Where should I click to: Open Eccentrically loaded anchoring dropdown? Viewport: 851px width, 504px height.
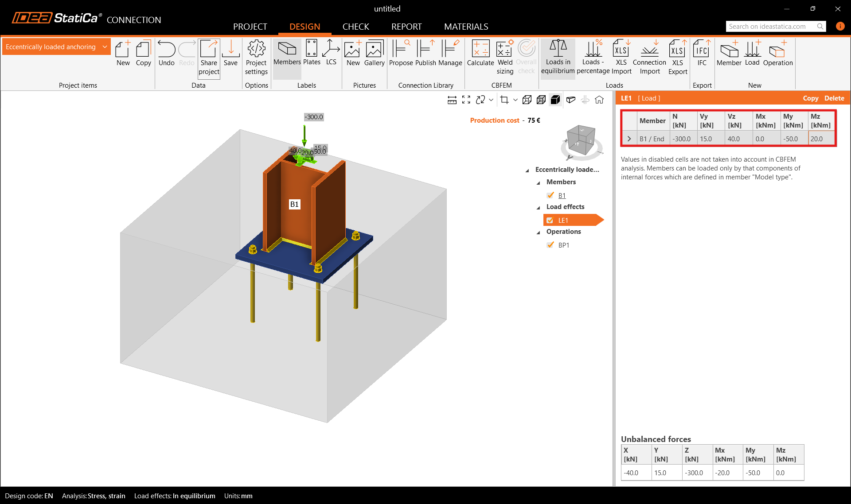105,47
